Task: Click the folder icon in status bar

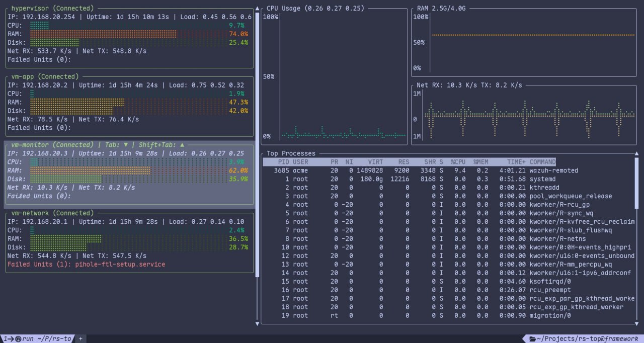Action: 532,339
